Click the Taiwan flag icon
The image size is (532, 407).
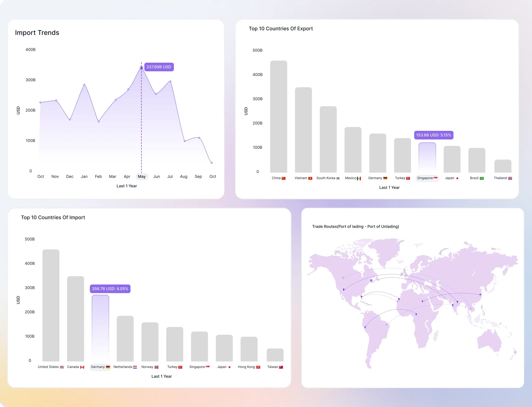pos(281,367)
